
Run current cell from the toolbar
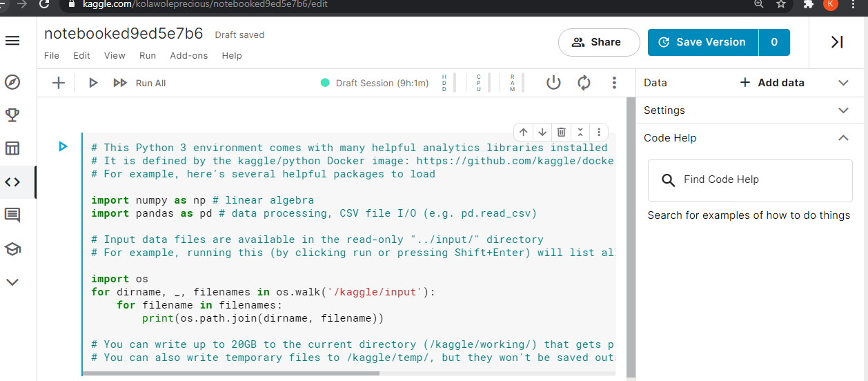point(93,83)
